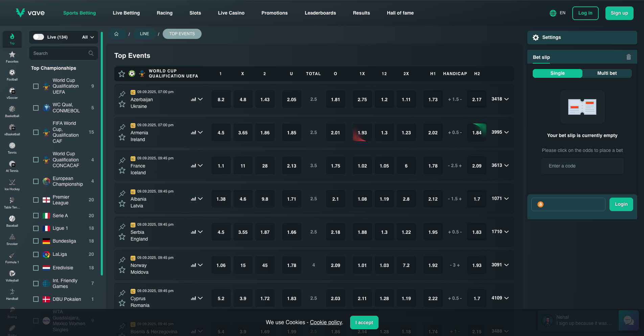Open Live Betting in top navigation
The image size is (644, 336).
coord(126,13)
